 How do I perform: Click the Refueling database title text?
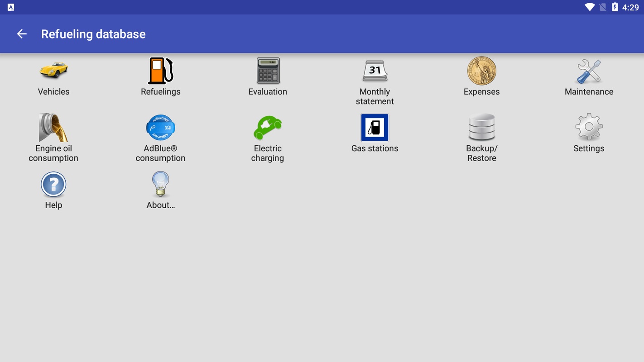(93, 34)
